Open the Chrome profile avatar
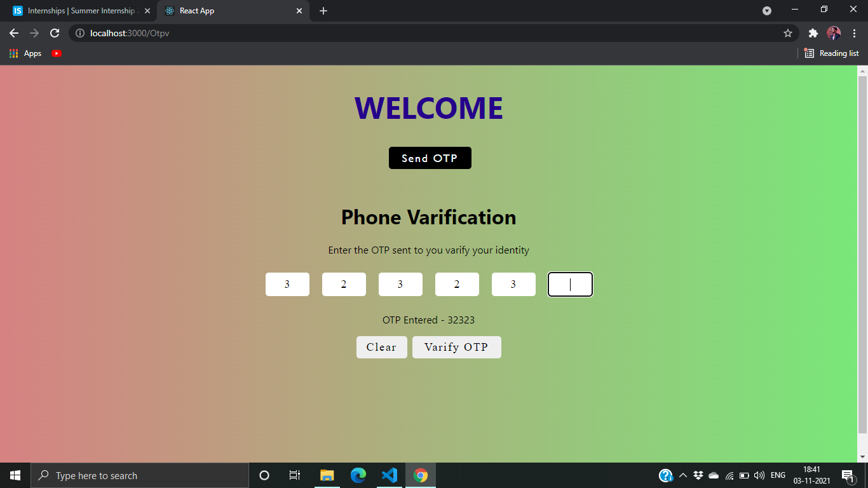The width and height of the screenshot is (868, 488). pos(834,32)
